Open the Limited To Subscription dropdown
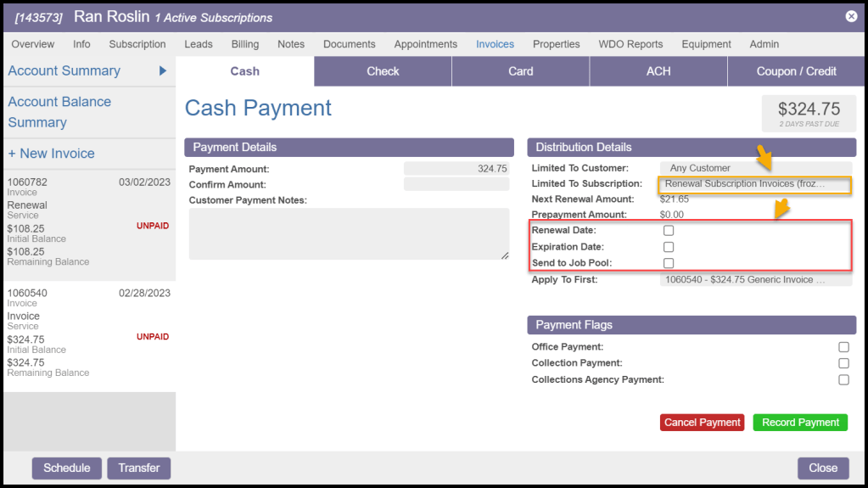The image size is (868, 488). point(753,184)
